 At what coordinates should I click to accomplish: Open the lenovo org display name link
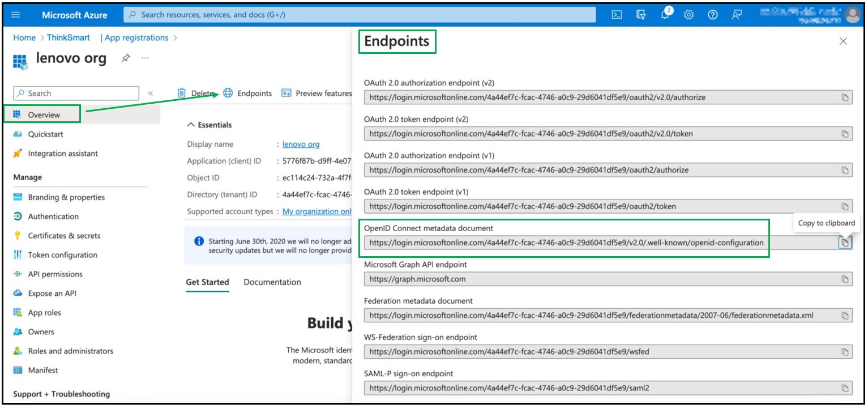[301, 144]
